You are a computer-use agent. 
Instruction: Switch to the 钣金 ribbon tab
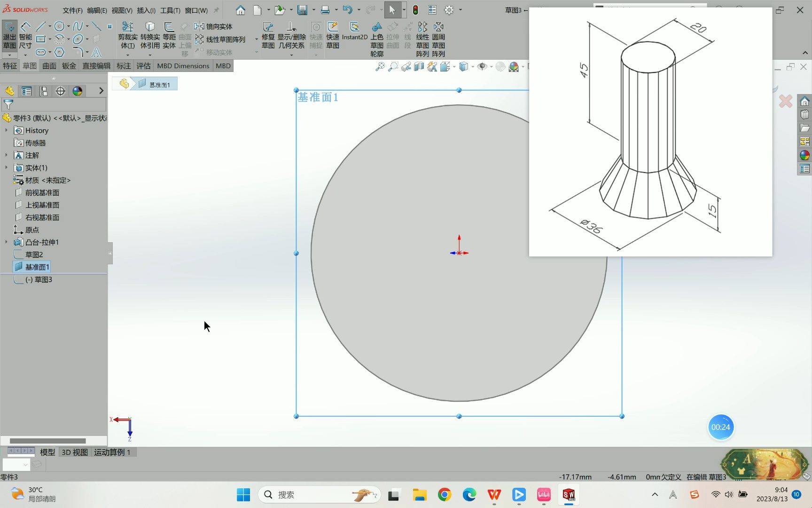coord(69,65)
